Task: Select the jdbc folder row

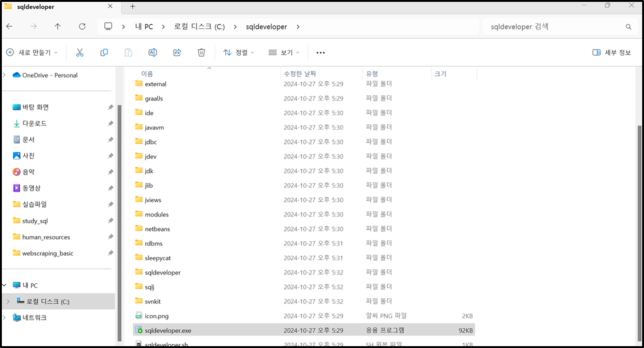Action: [x=305, y=142]
